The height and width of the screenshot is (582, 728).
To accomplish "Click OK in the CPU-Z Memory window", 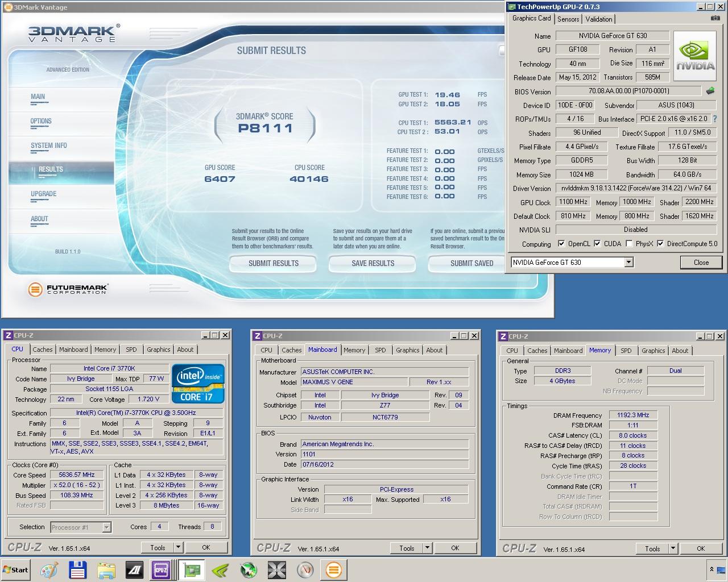I will pyautogui.click(x=701, y=548).
